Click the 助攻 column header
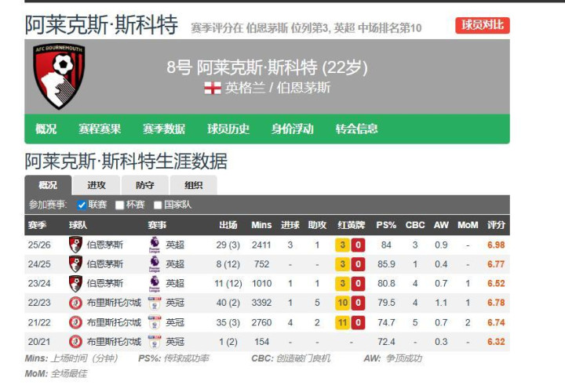The image size is (565, 392). (x=317, y=225)
